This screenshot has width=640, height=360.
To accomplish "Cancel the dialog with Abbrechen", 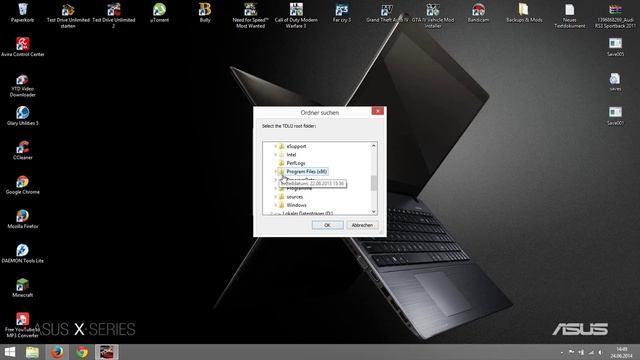I will [362, 225].
